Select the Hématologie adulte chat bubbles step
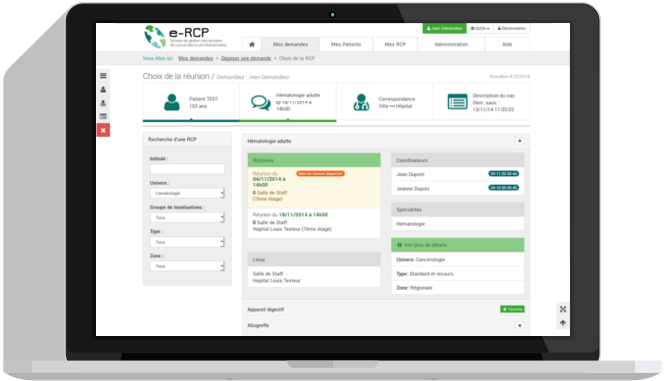The height and width of the screenshot is (381, 667). 261,102
